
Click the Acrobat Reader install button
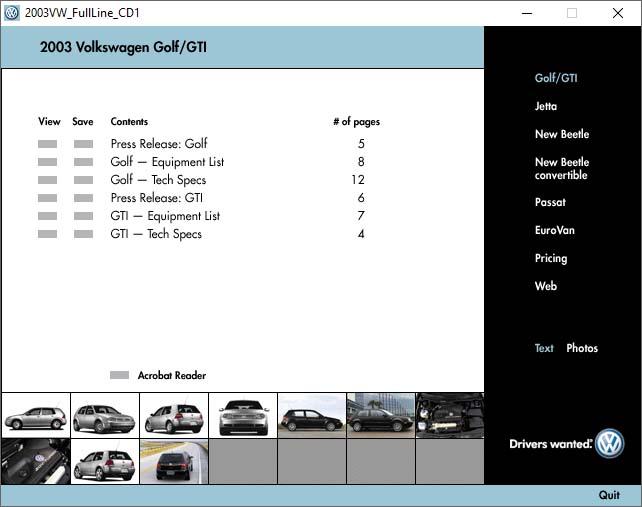(120, 375)
